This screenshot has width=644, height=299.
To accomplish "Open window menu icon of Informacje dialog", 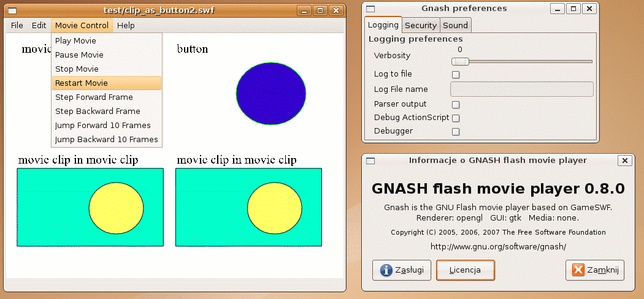I will coord(370,161).
